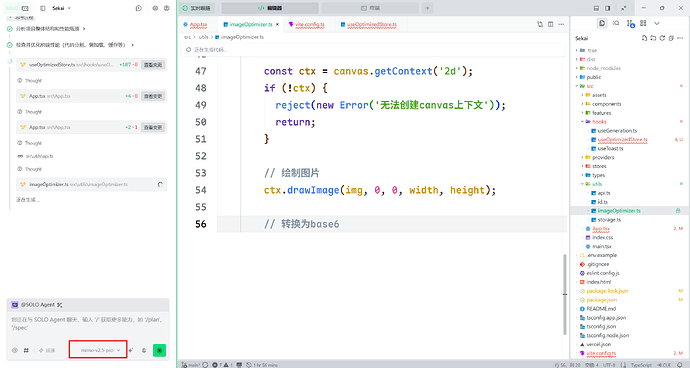Refresh the Sekai explorer
This screenshot has width=690, height=368.
click(x=662, y=38)
